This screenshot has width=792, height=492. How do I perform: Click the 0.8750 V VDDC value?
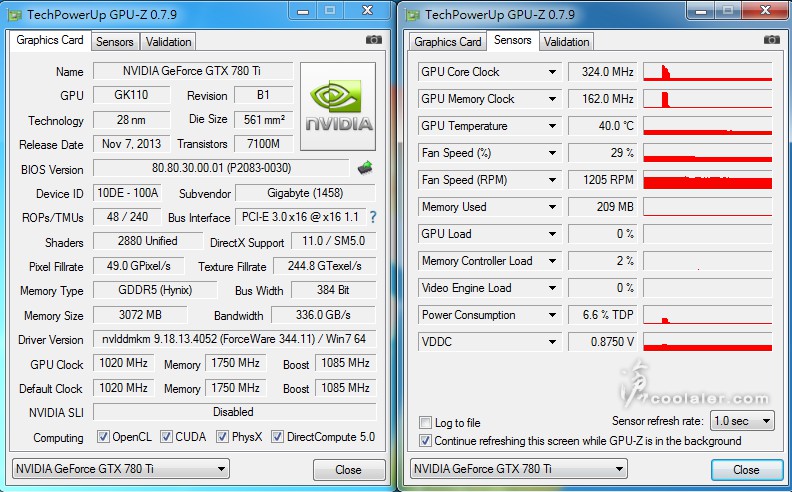pos(602,341)
